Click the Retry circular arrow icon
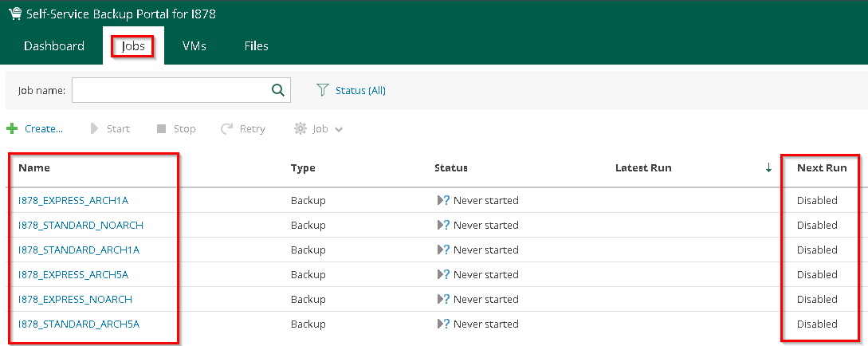 coord(227,128)
